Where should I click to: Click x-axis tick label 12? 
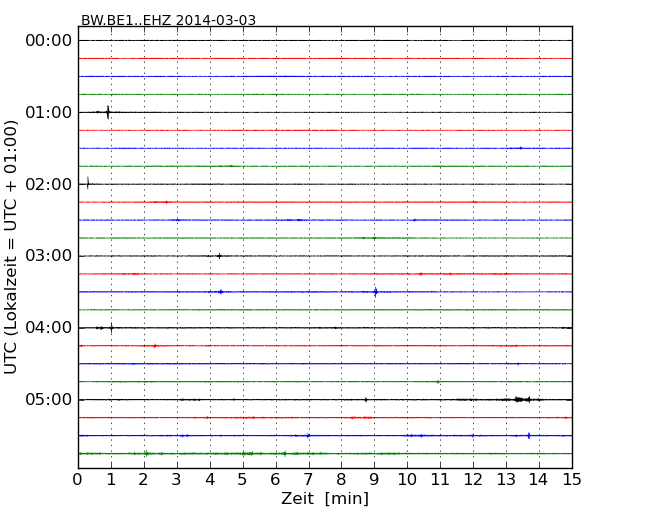click(x=473, y=480)
